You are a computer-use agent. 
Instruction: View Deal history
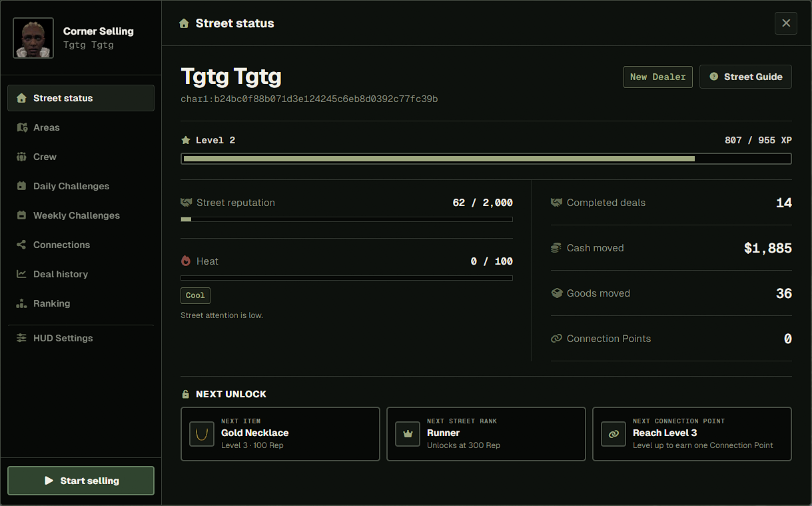click(81, 274)
